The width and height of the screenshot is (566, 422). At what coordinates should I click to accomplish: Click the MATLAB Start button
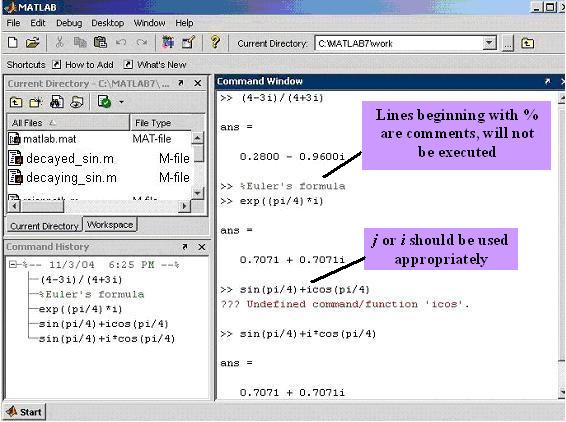click(x=25, y=412)
